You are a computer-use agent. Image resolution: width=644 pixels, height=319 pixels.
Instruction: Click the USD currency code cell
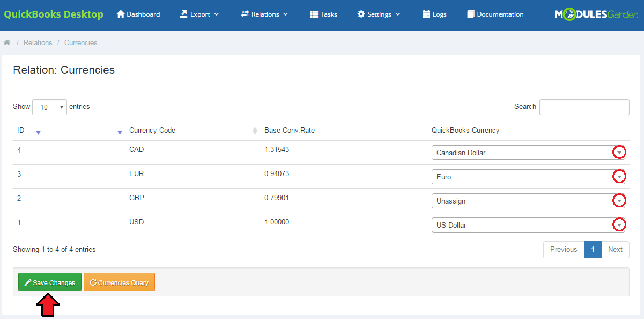pyautogui.click(x=136, y=222)
